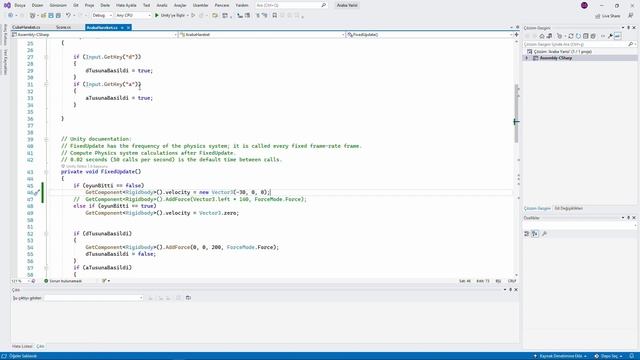Open the FixedUpdate() member navigation dropdown
Image resolution: width=640 pixels, height=360 pixels.
click(429, 35)
